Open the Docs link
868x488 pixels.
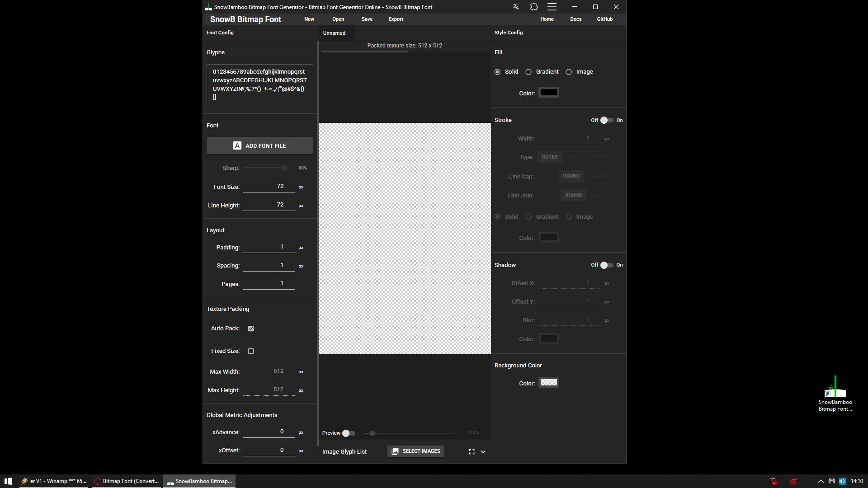[576, 19]
